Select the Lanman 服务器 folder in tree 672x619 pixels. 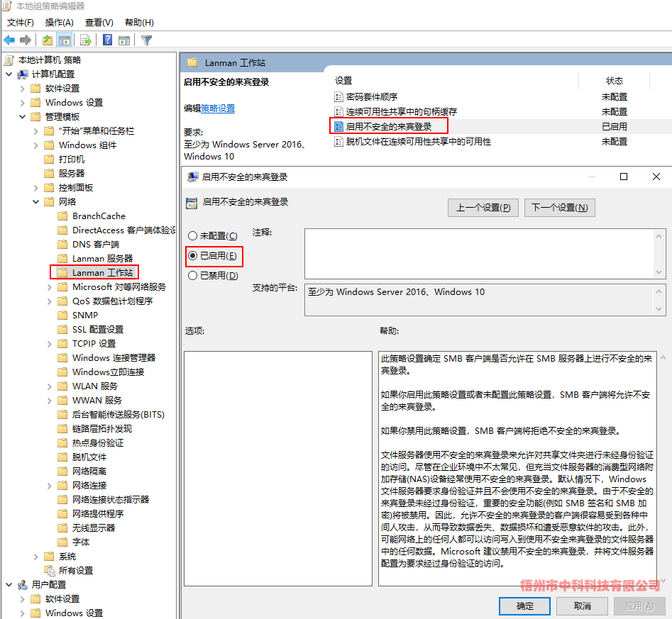click(102, 259)
